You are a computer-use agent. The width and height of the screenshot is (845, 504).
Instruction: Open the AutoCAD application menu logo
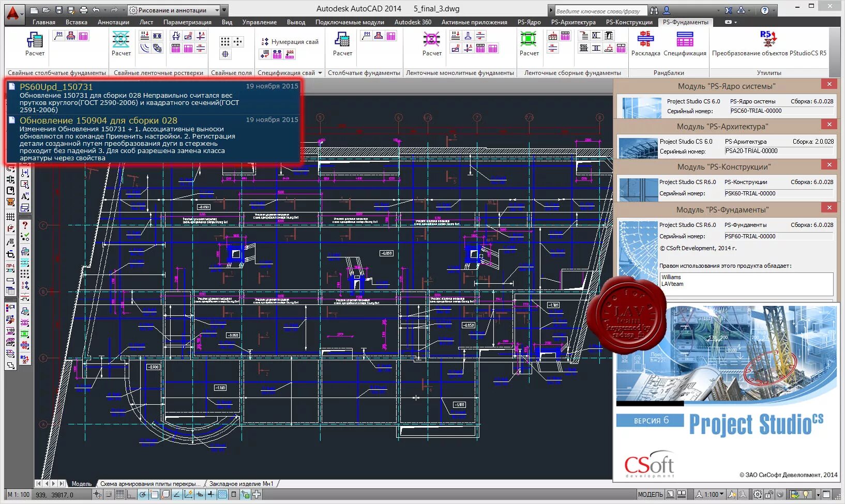coord(13,14)
